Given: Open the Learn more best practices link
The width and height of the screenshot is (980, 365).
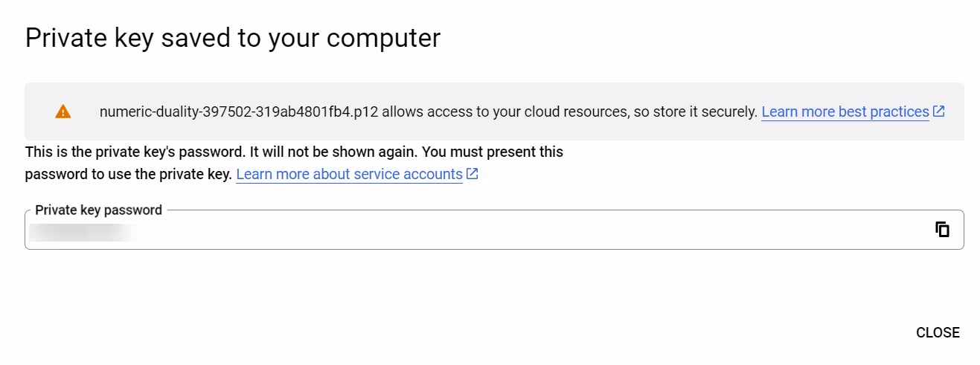Looking at the screenshot, I should 845,112.
